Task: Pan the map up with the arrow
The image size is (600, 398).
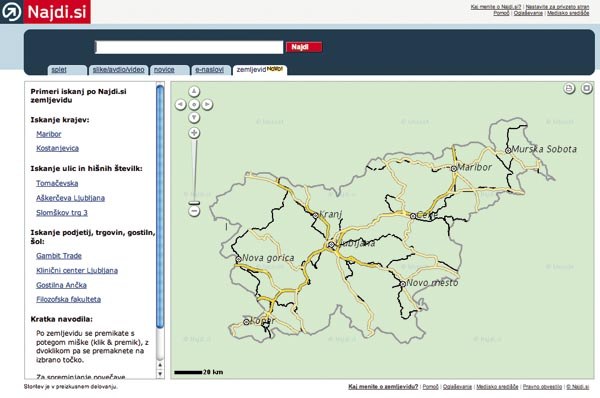Action: (194, 91)
